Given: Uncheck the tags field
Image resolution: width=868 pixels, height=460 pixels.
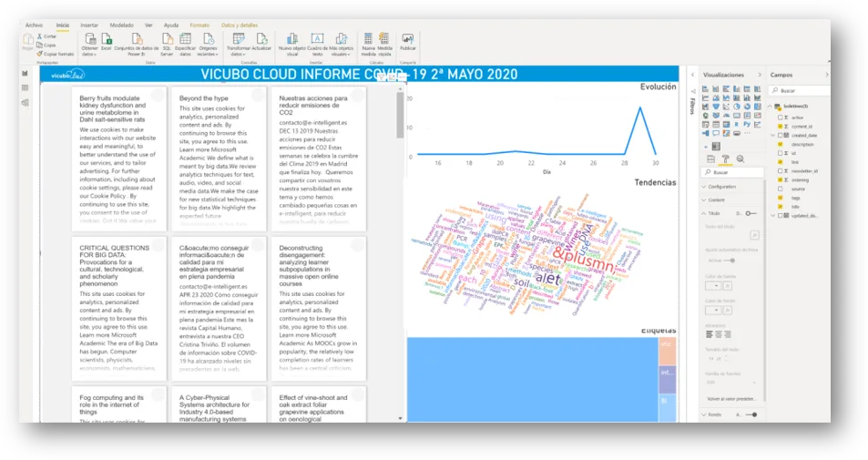Looking at the screenshot, I should pyautogui.click(x=780, y=198).
